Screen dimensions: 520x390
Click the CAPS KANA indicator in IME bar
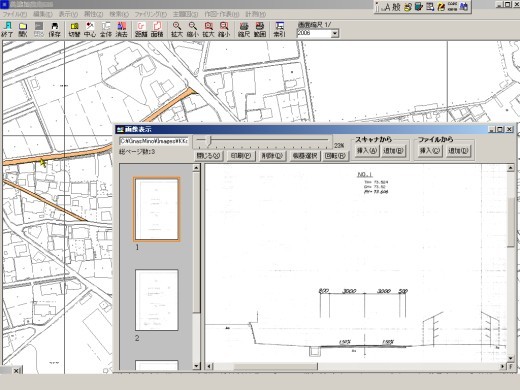pos(452,7)
